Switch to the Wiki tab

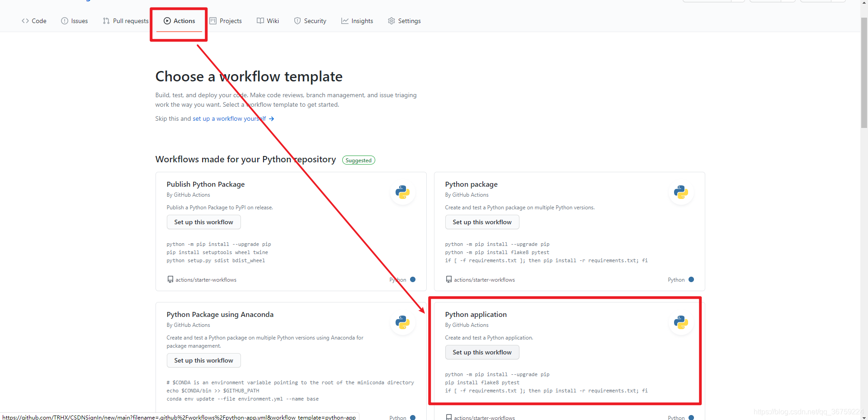coord(268,21)
